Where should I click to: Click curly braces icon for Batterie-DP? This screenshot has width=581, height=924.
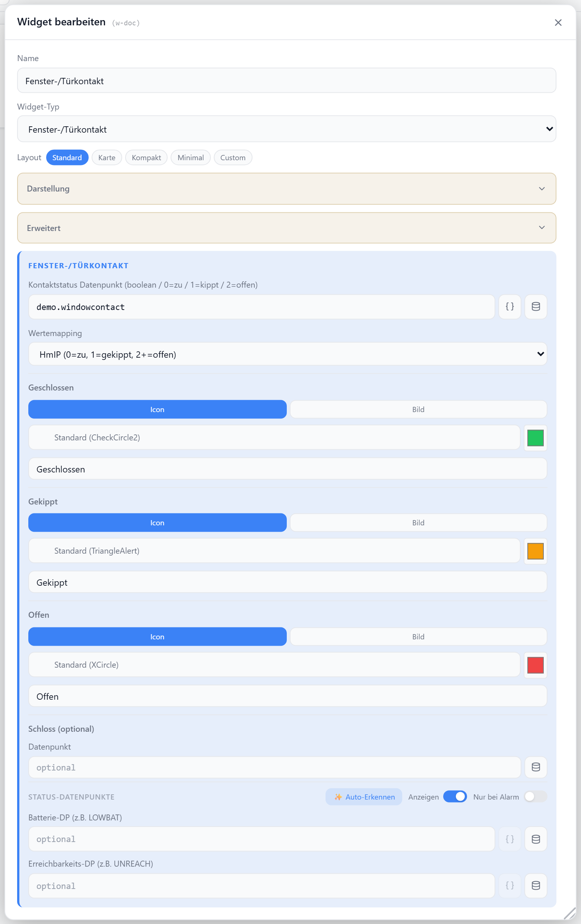click(509, 839)
